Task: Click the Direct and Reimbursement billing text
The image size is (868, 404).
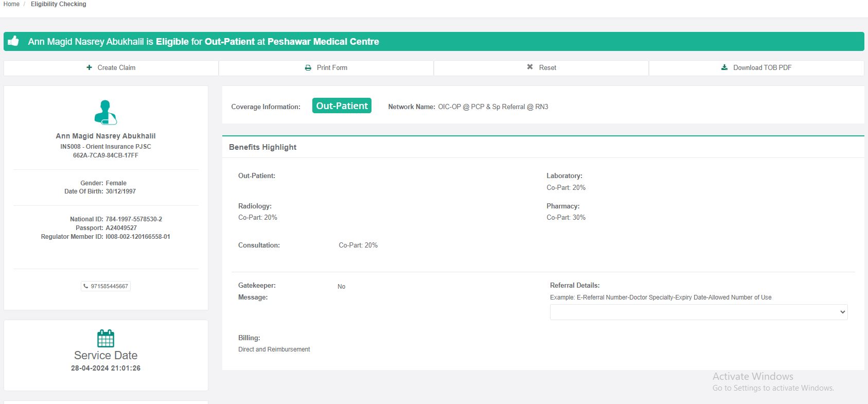Action: 274,349
